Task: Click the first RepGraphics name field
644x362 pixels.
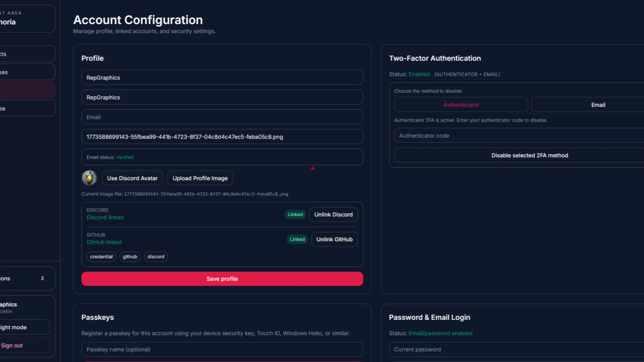Action: (x=222, y=78)
